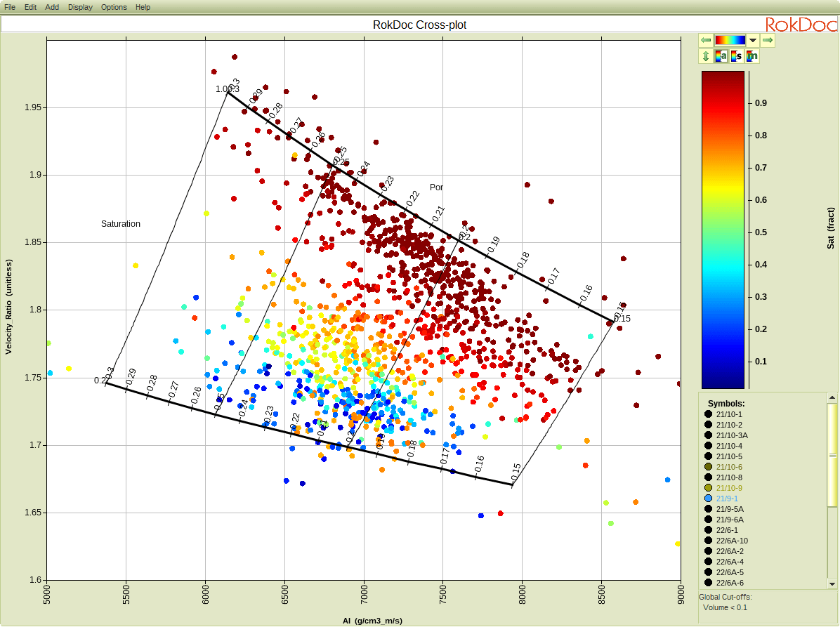This screenshot has height=627, width=840.
Task: Flip the colorbar orientation with vertical arrows icon
Action: pyautogui.click(x=706, y=56)
